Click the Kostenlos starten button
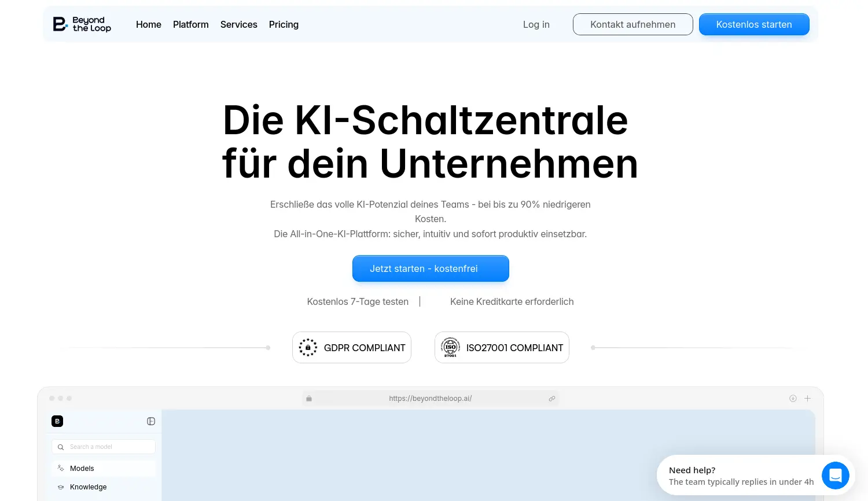Image resolution: width=868 pixels, height=501 pixels. coord(754,24)
